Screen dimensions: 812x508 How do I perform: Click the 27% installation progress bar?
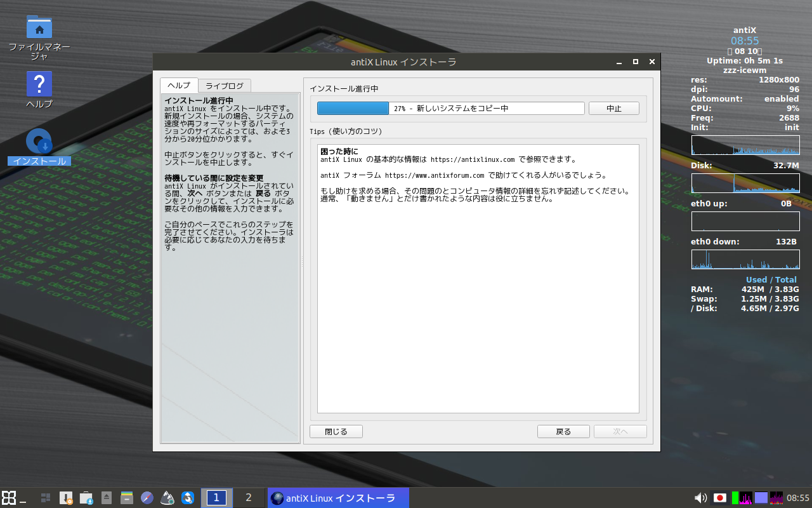450,109
